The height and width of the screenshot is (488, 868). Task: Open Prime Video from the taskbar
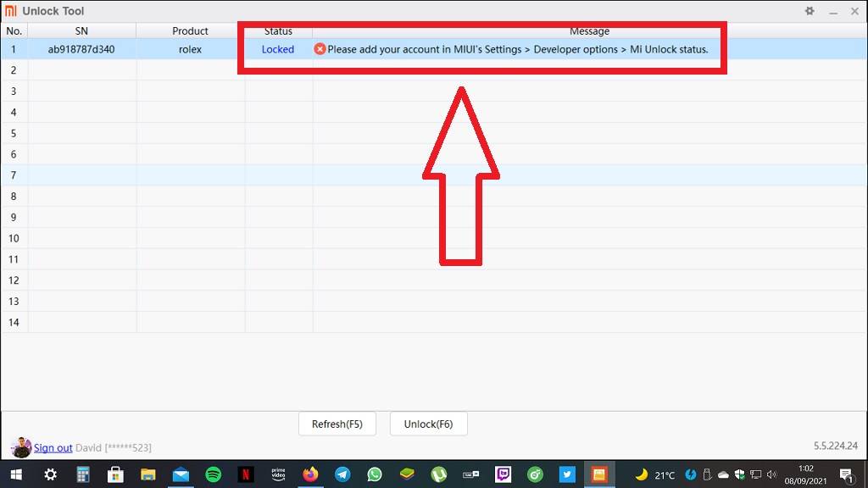pos(278,474)
